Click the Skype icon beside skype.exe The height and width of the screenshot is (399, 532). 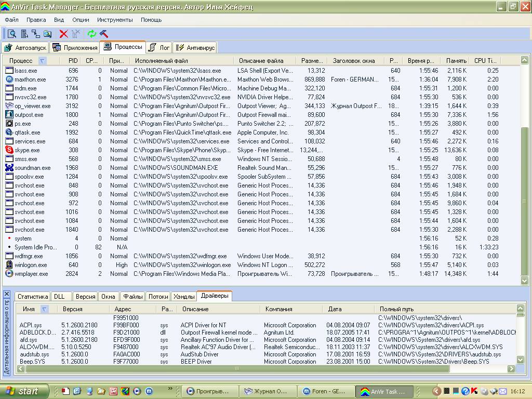tap(9, 150)
